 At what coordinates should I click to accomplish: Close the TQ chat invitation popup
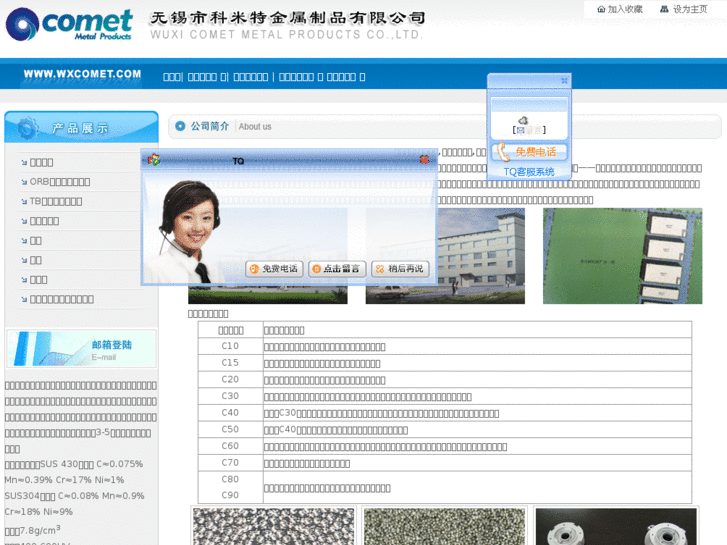point(425,159)
